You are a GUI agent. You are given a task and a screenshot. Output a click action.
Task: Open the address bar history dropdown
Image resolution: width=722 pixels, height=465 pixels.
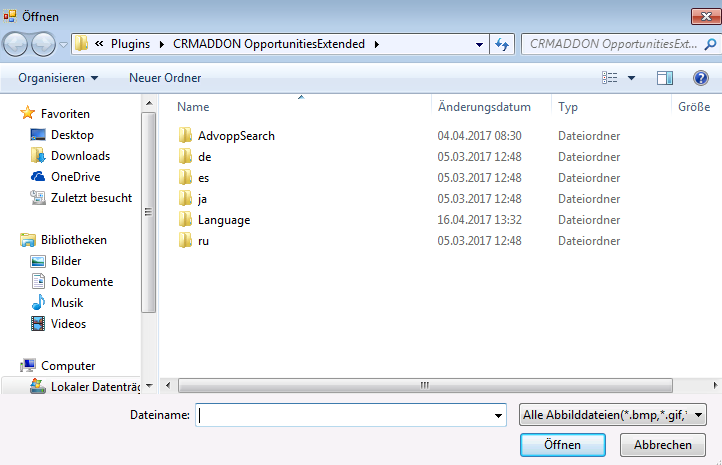click(479, 44)
